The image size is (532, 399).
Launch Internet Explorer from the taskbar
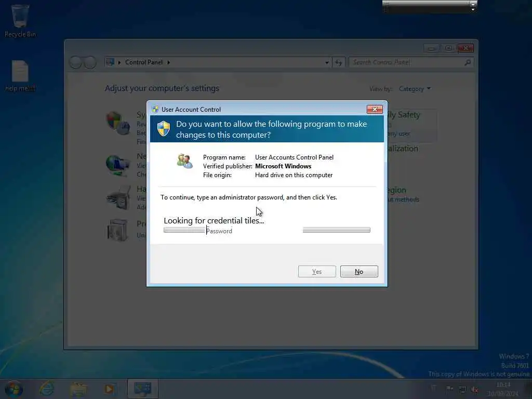(x=47, y=389)
